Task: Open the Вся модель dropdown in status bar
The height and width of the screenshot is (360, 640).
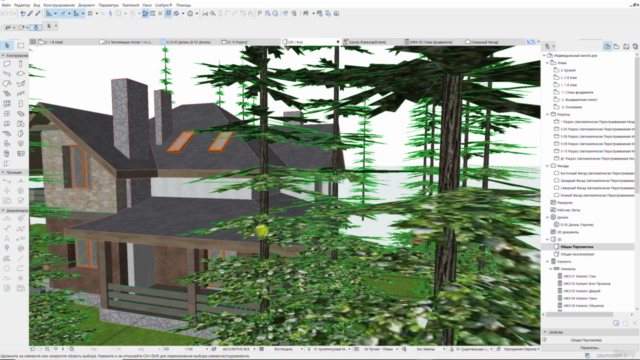Action: pyautogui.click(x=284, y=349)
